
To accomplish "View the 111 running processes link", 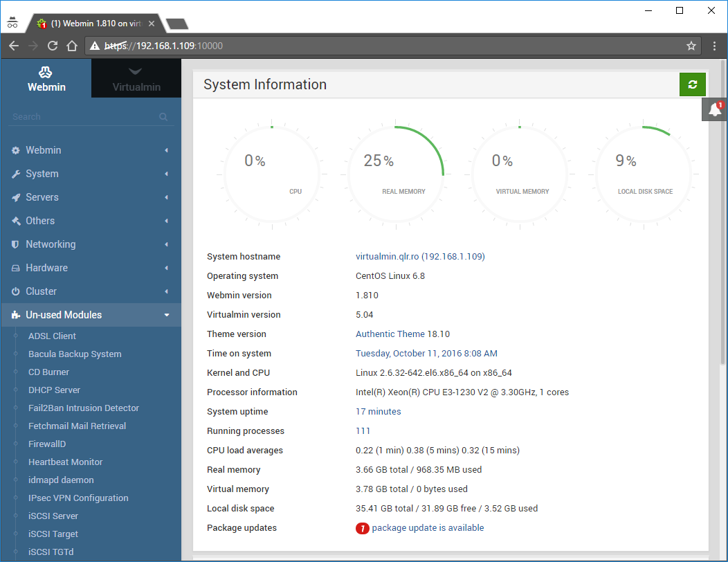I will coord(363,431).
